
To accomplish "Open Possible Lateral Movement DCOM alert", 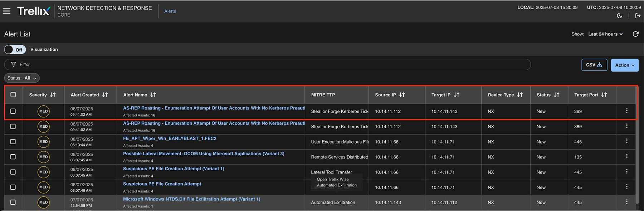I will [x=204, y=154].
